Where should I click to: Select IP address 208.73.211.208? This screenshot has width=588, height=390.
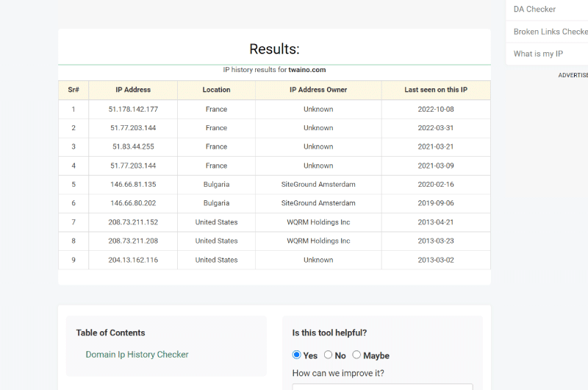[133, 241]
